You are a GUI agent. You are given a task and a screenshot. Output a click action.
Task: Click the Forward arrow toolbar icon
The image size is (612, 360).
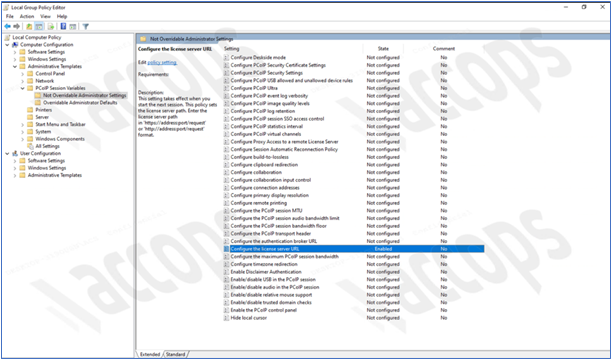pos(16,27)
